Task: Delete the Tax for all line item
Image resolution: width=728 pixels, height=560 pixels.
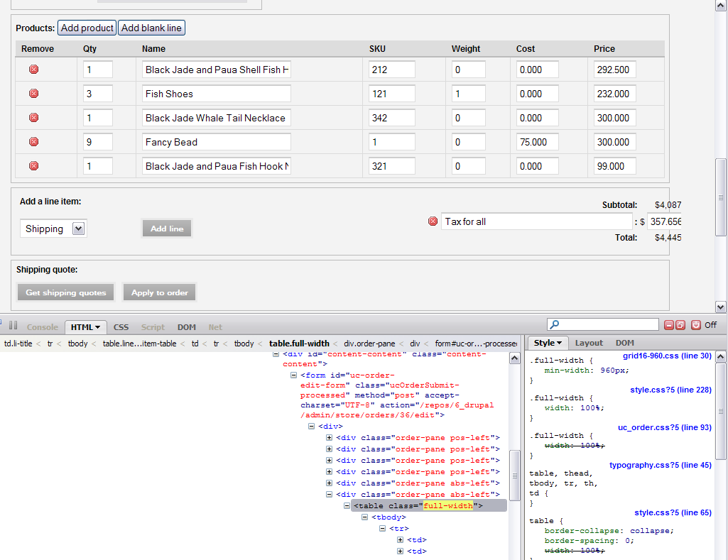Action: tap(433, 221)
